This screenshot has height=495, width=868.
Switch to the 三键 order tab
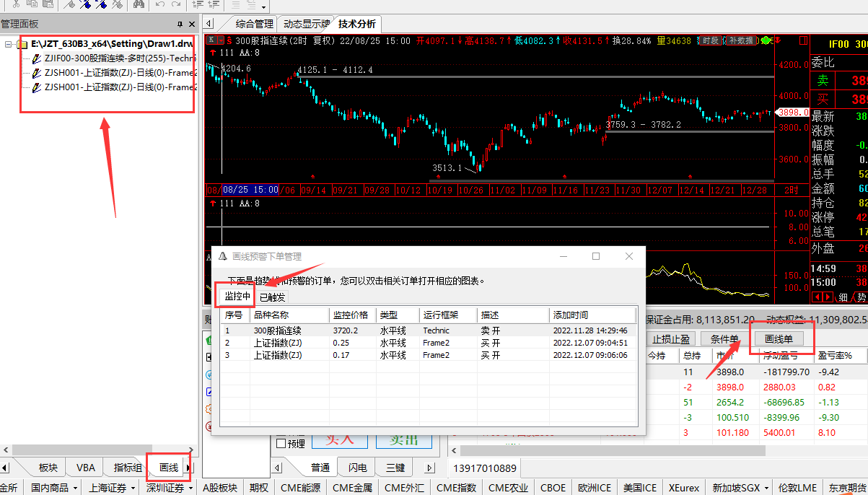[x=395, y=468]
